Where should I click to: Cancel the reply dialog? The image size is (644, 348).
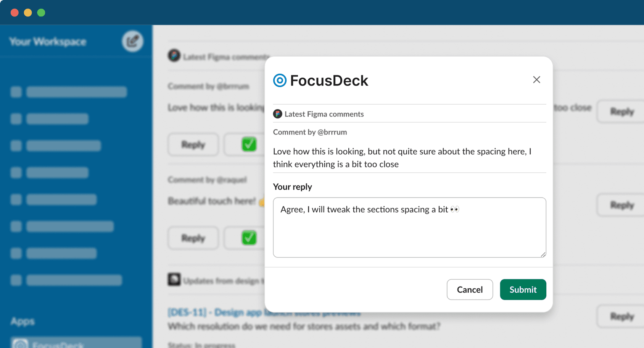tap(470, 290)
